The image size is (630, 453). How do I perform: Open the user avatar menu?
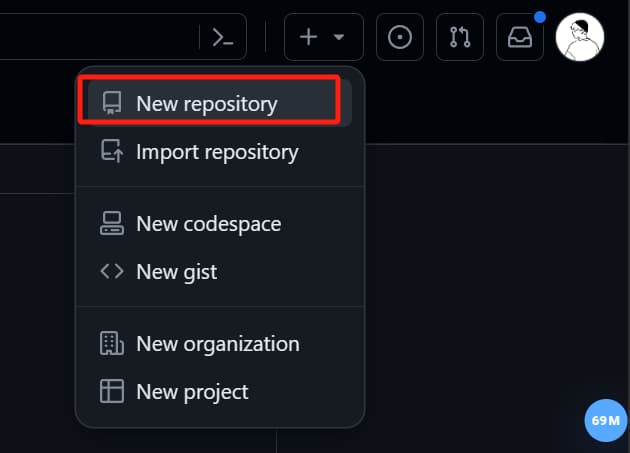click(580, 37)
